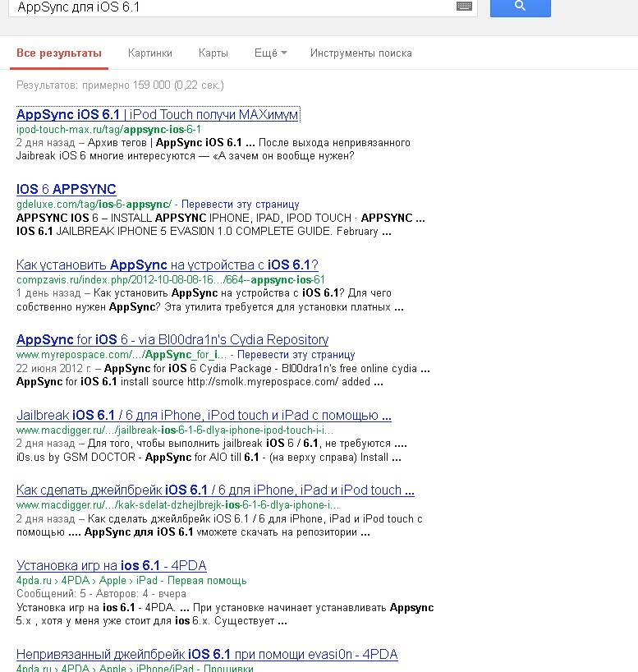Open 'Как установить AppSync на устройства с iOS 6.1?' link

pos(168,265)
